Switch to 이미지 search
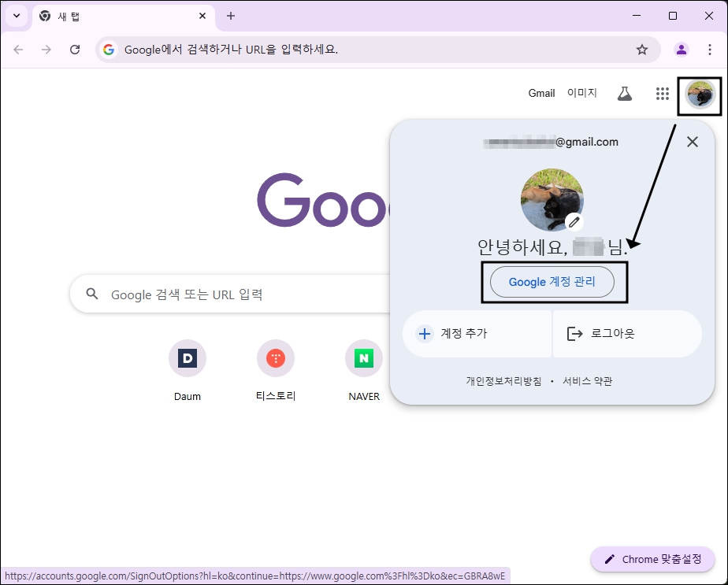The image size is (728, 585). (x=584, y=93)
